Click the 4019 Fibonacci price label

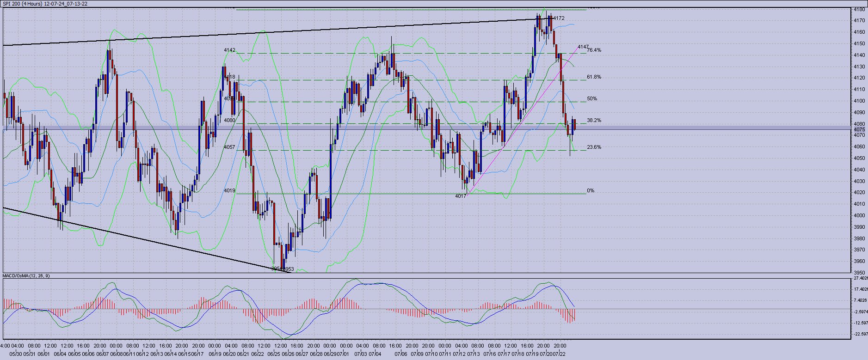(229, 190)
